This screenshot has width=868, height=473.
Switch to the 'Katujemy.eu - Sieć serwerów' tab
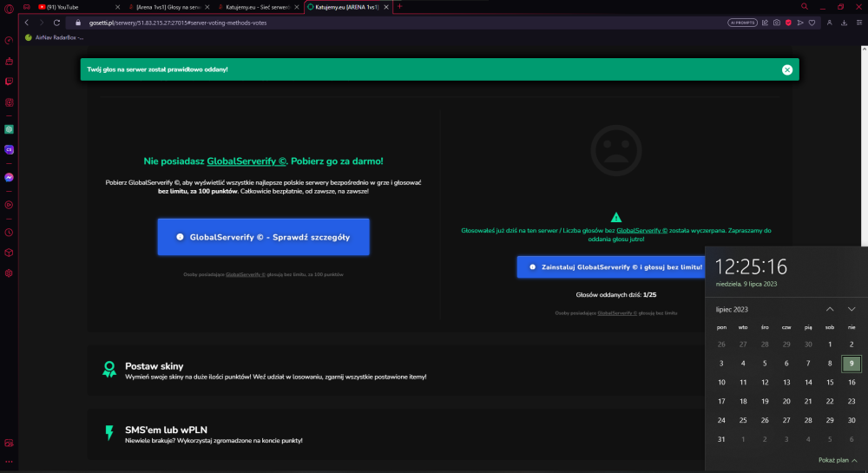(x=258, y=7)
